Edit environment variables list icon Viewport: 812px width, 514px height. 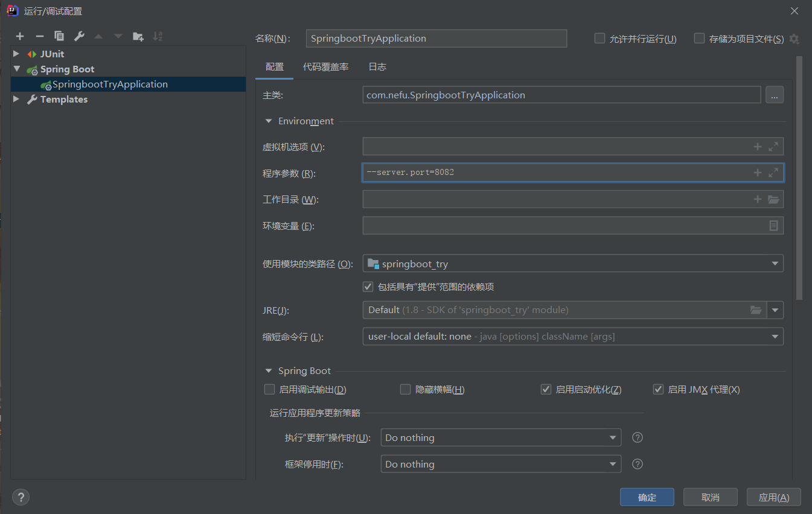pyautogui.click(x=773, y=225)
